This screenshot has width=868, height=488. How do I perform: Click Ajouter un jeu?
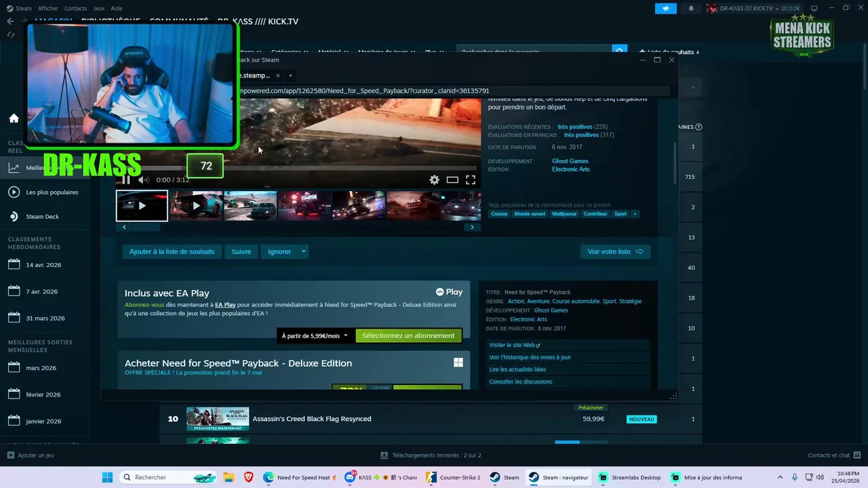[31, 455]
